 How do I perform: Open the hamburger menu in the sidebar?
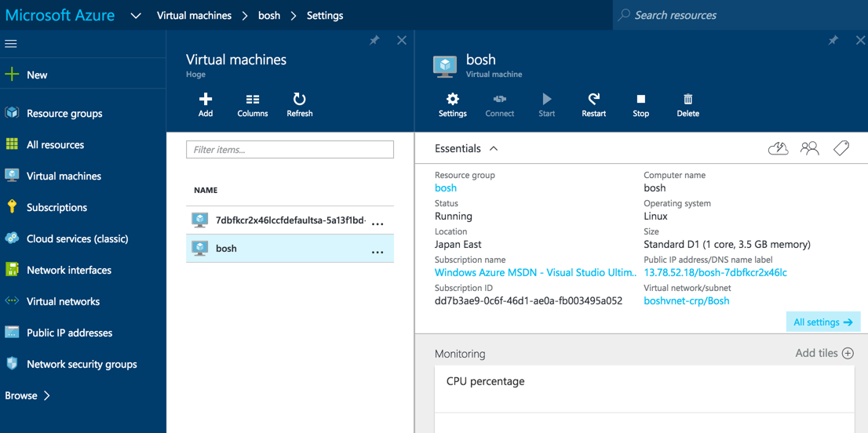tap(10, 44)
